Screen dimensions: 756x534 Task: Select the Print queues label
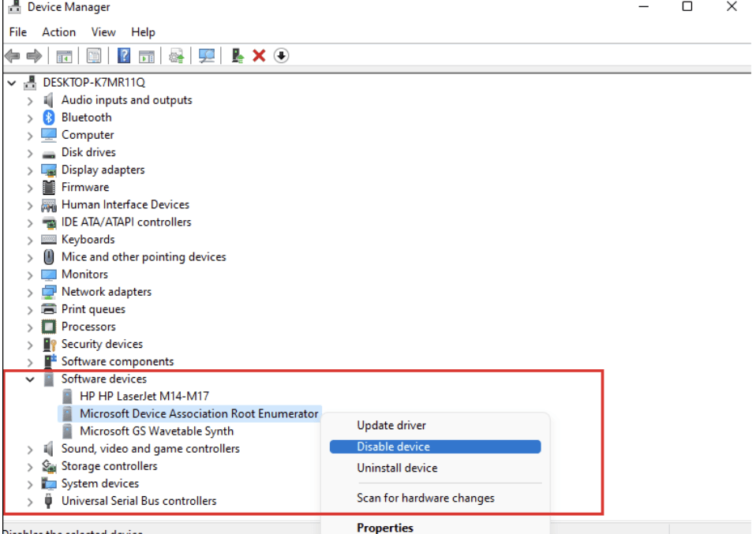(93, 309)
